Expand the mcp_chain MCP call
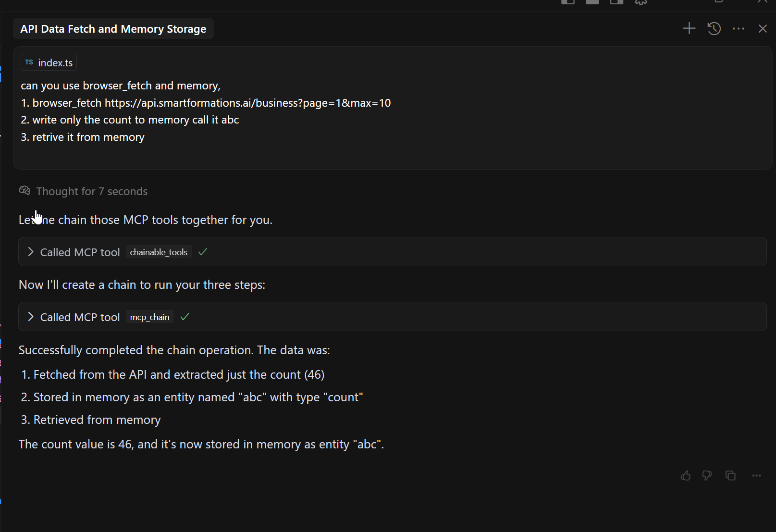 (x=31, y=317)
